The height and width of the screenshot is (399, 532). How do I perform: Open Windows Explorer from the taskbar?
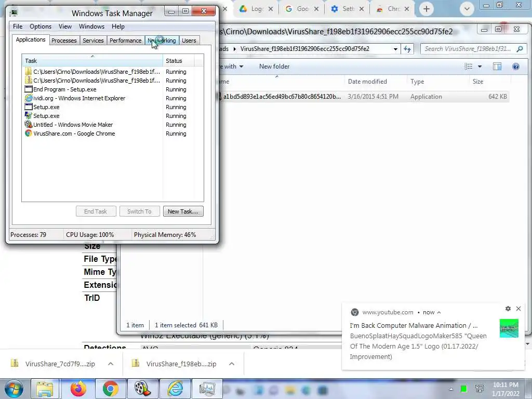click(45, 389)
